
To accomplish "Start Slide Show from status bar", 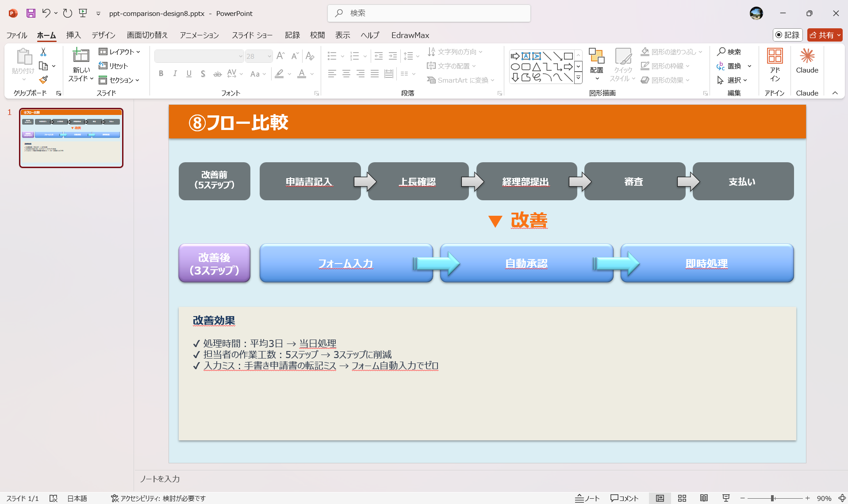I will pyautogui.click(x=726, y=498).
